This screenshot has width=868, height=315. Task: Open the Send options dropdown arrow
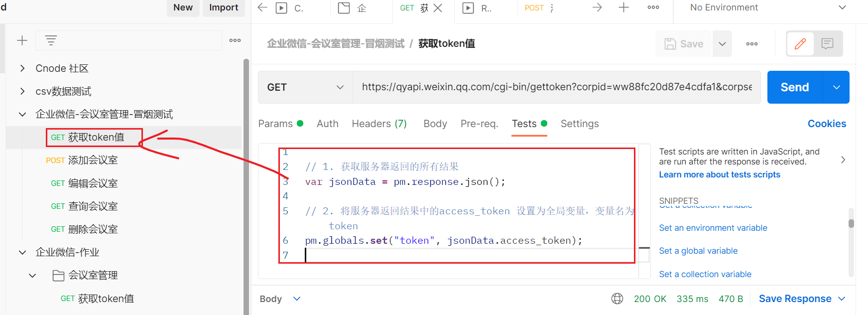pos(837,87)
